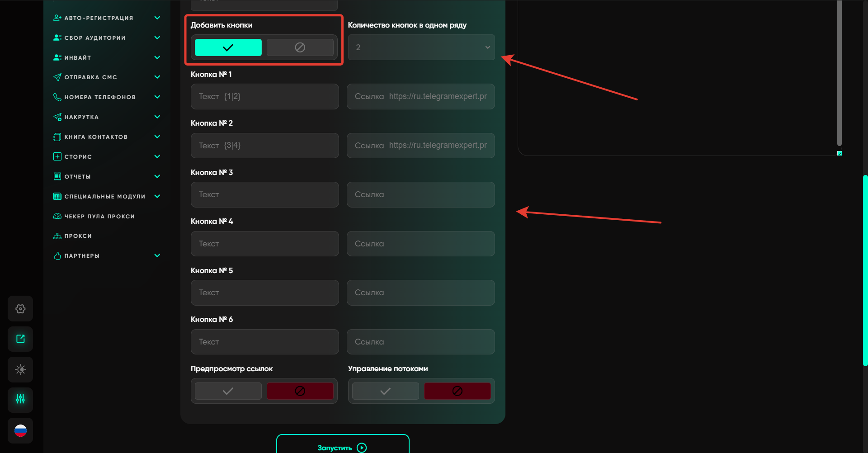The width and height of the screenshot is (868, 453).
Task: Open the Отчеты menu item
Action: coord(78,177)
